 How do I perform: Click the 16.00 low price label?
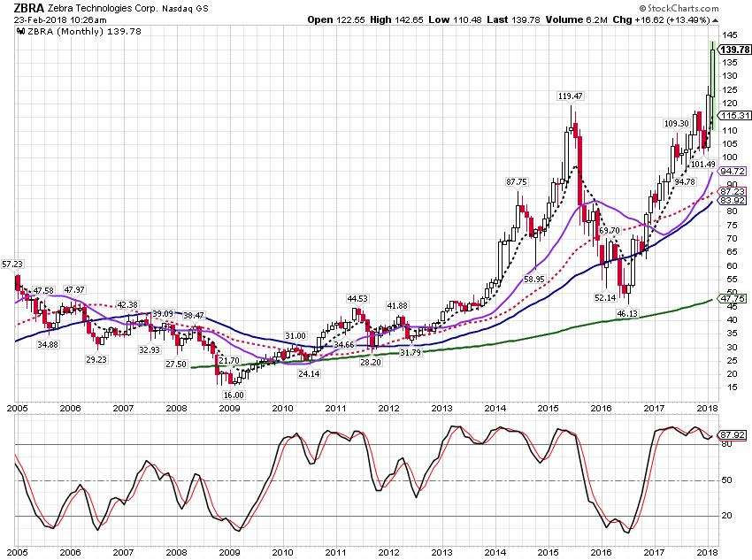(x=234, y=395)
